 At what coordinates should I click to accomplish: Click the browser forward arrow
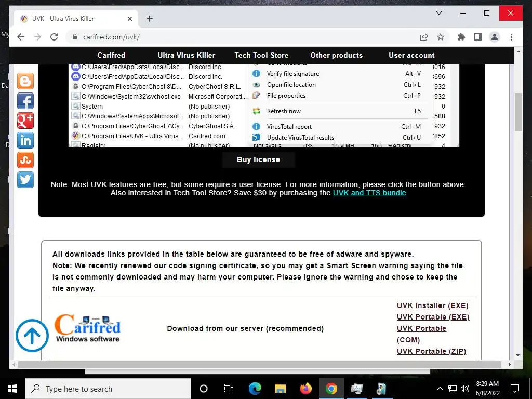coord(37,37)
